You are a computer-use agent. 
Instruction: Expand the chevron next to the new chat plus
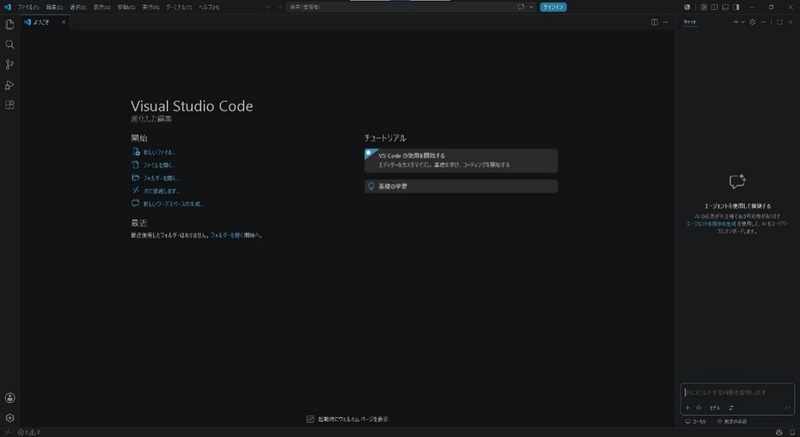[x=742, y=22]
